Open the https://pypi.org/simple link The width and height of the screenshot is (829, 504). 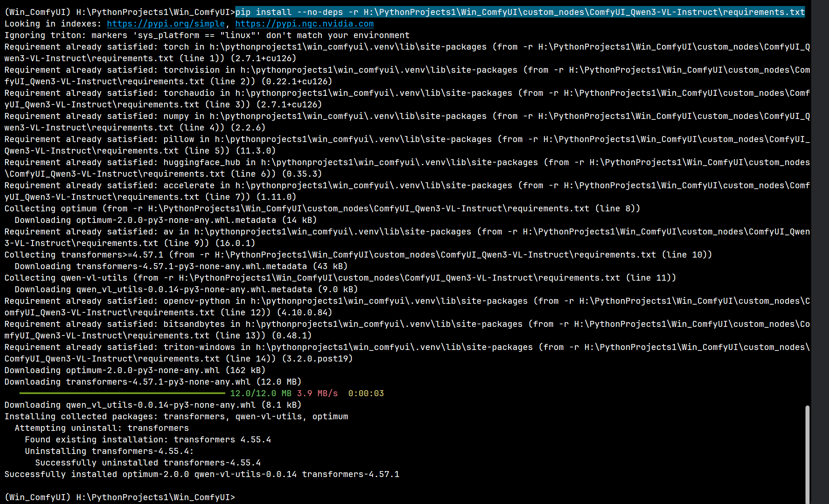(x=166, y=24)
